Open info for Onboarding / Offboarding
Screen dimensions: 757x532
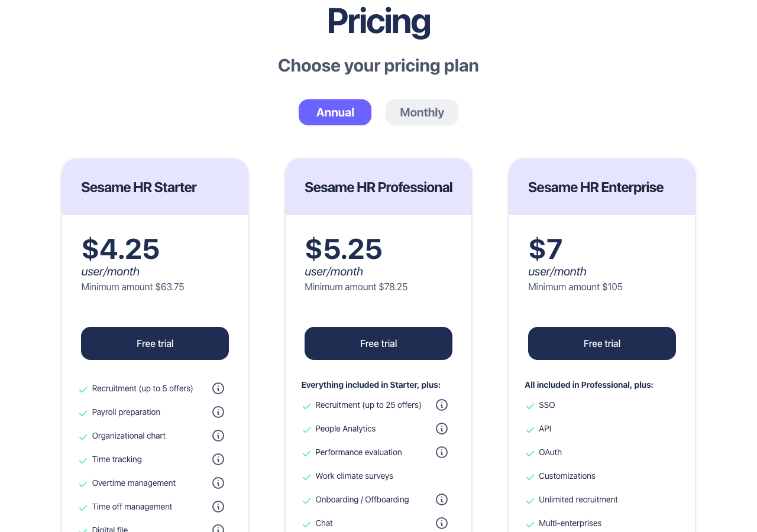[442, 499]
